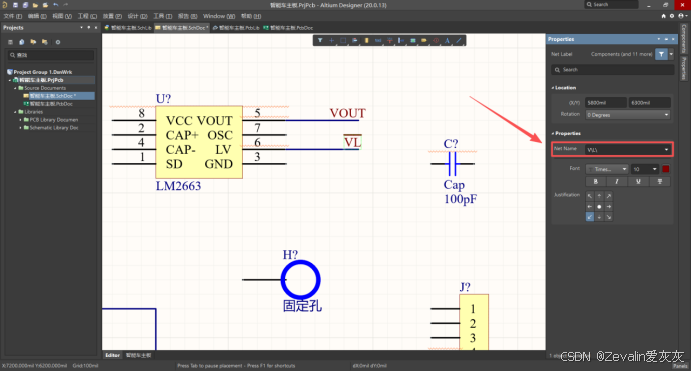Click the first icon in the Projects panel toolbar

point(10,42)
